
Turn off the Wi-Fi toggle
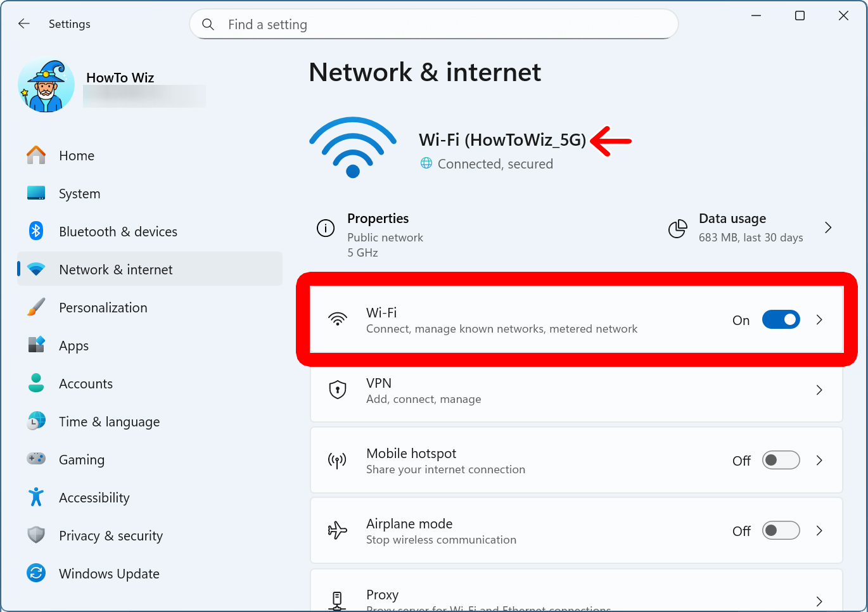click(x=781, y=320)
